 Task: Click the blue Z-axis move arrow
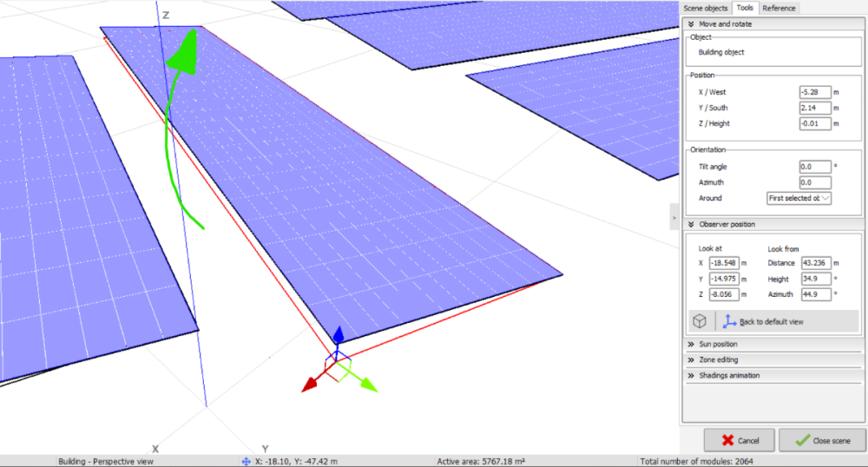click(339, 337)
